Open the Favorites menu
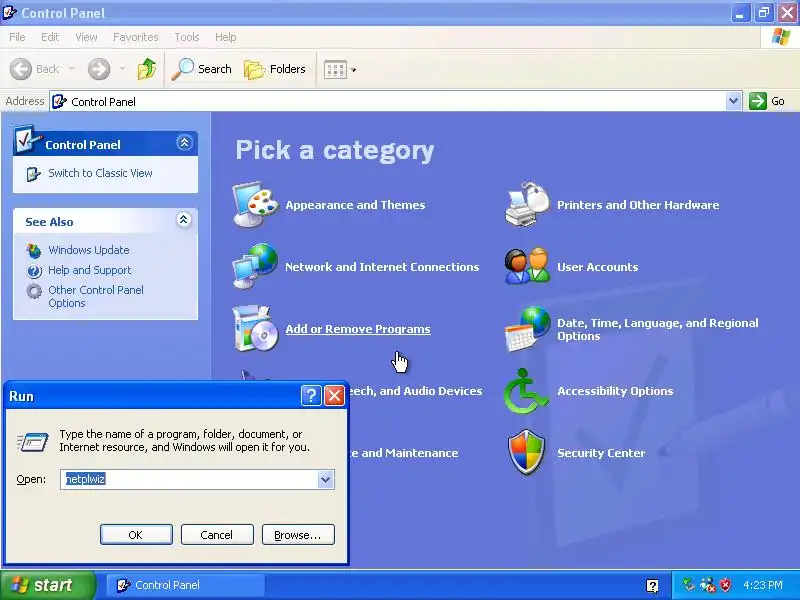This screenshot has height=600, width=800. [136, 37]
